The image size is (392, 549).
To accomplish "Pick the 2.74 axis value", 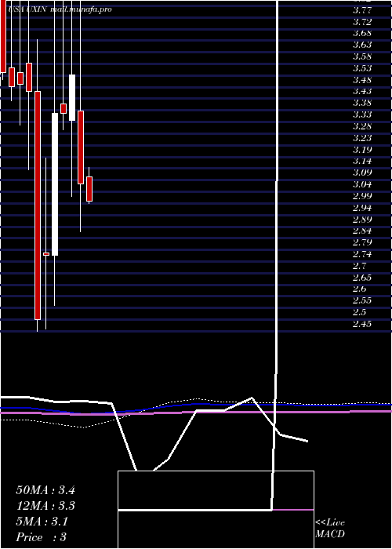I will tap(362, 254).
